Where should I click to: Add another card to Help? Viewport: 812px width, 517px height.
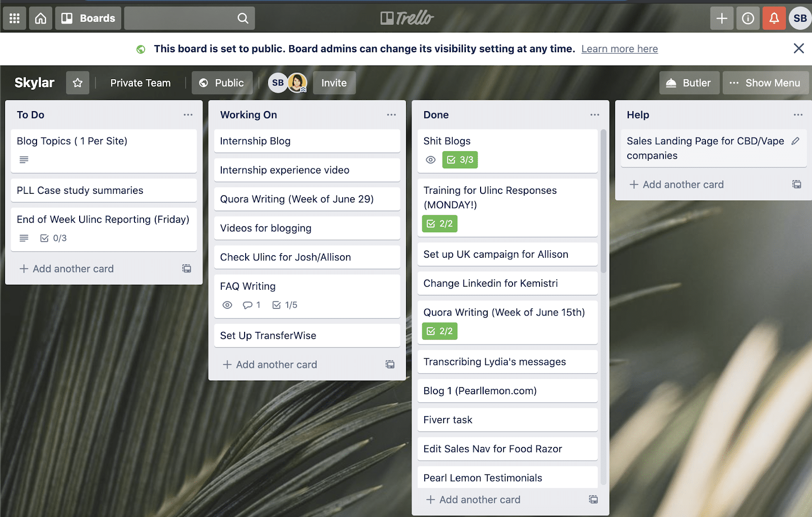point(676,185)
